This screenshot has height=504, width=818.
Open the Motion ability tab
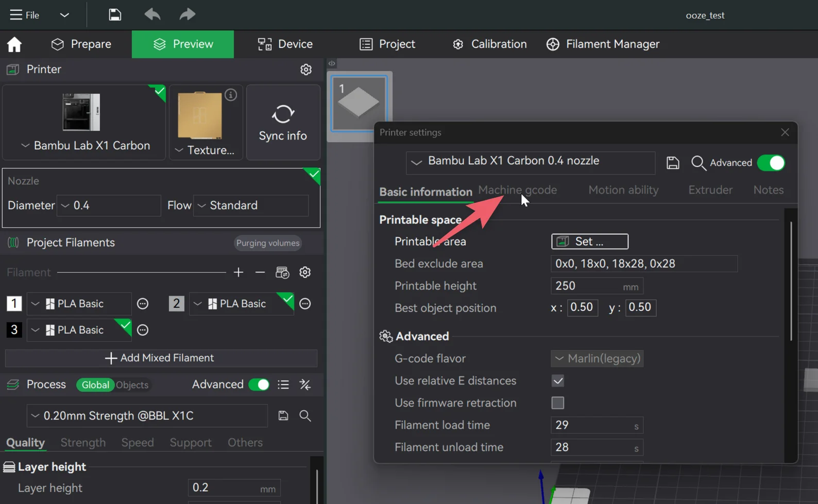pyautogui.click(x=624, y=190)
